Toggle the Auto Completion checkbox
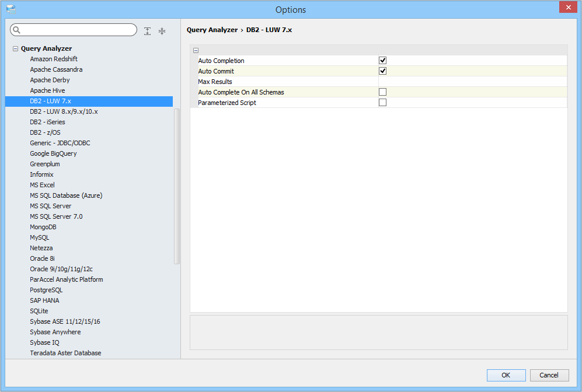582x392 pixels. point(382,61)
